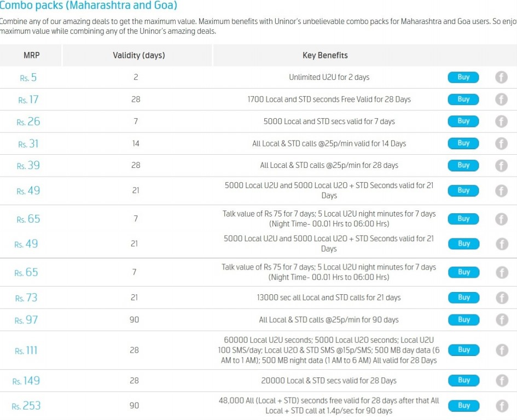This screenshot has width=517, height=420.
Task: Click Facebook icon for Rs. 26 pack
Action: 501,121
